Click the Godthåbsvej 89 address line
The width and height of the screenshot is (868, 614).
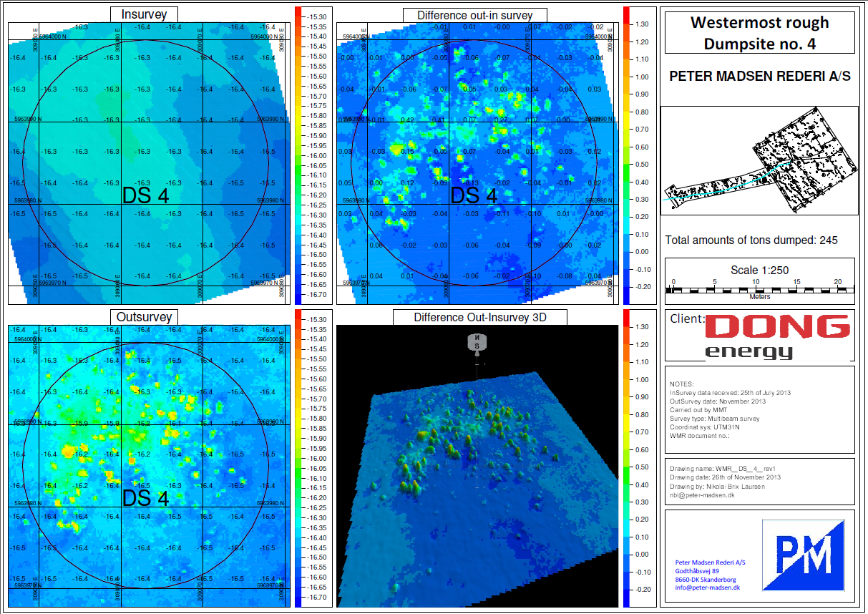pos(698,571)
